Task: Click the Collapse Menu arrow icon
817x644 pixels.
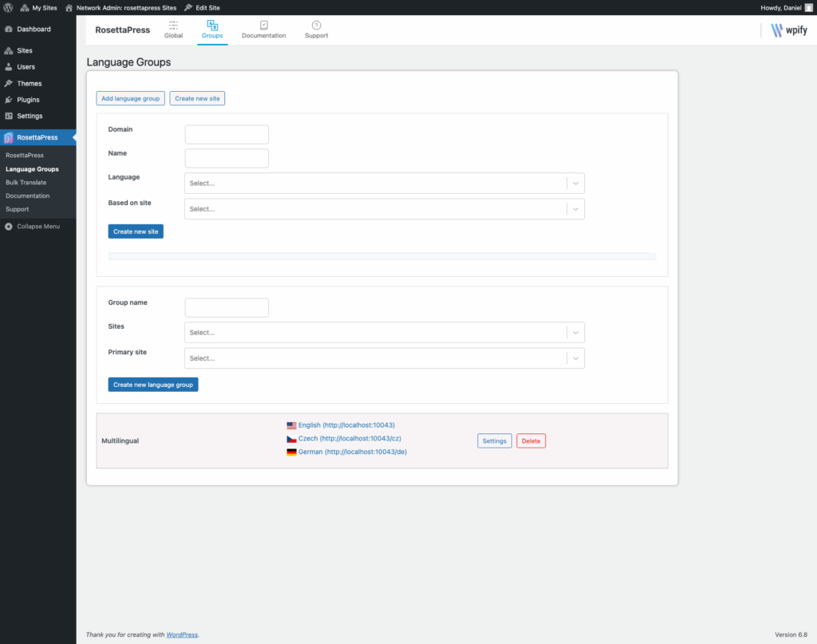Action: [x=9, y=227]
